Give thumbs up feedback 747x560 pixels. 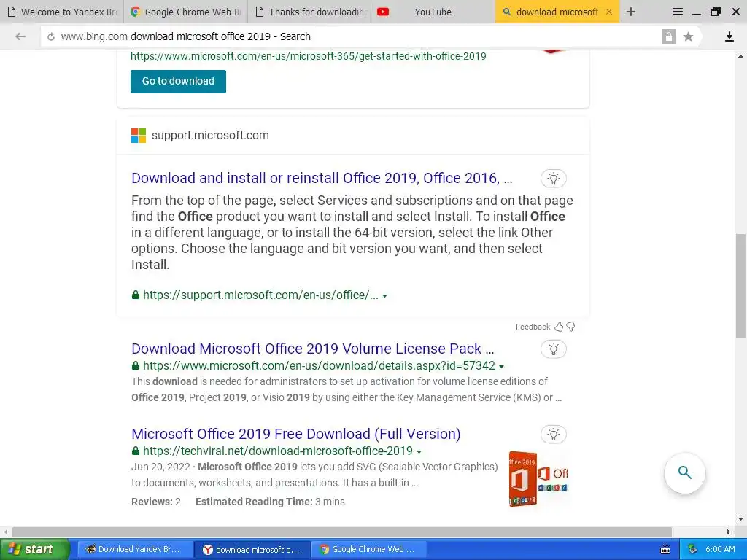click(559, 327)
